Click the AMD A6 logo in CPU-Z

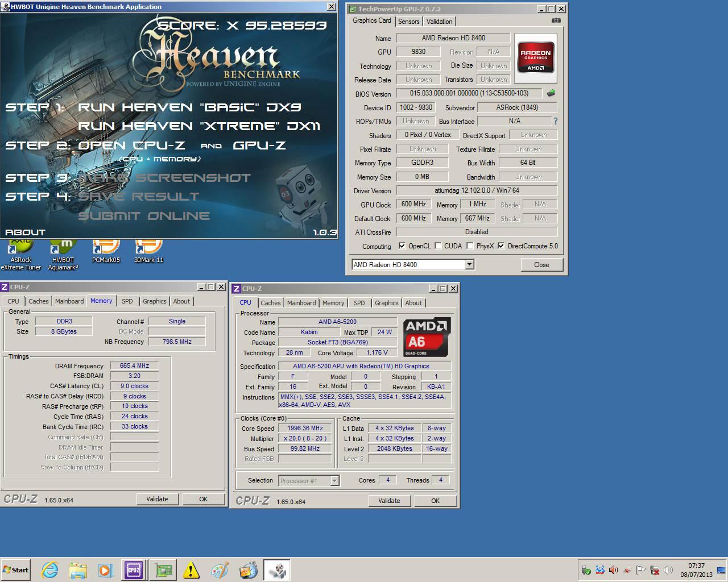tap(427, 337)
